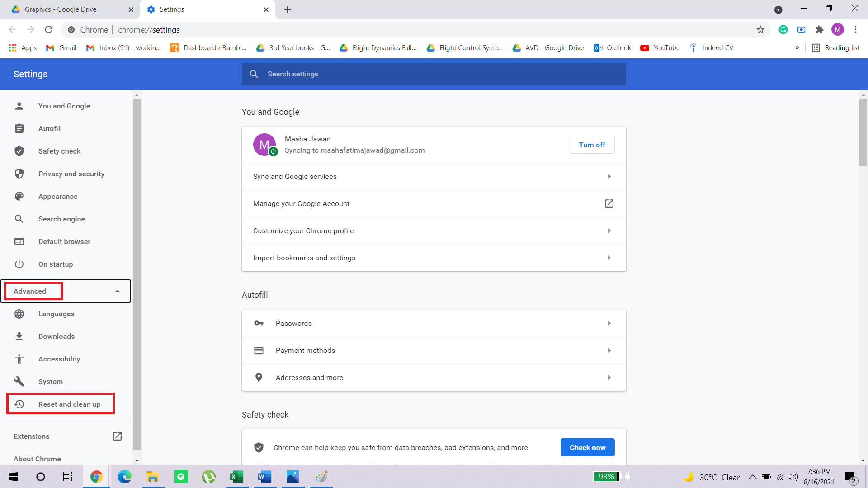868x488 pixels.
Task: Open the Grammarly extension icon
Action: coord(783,30)
